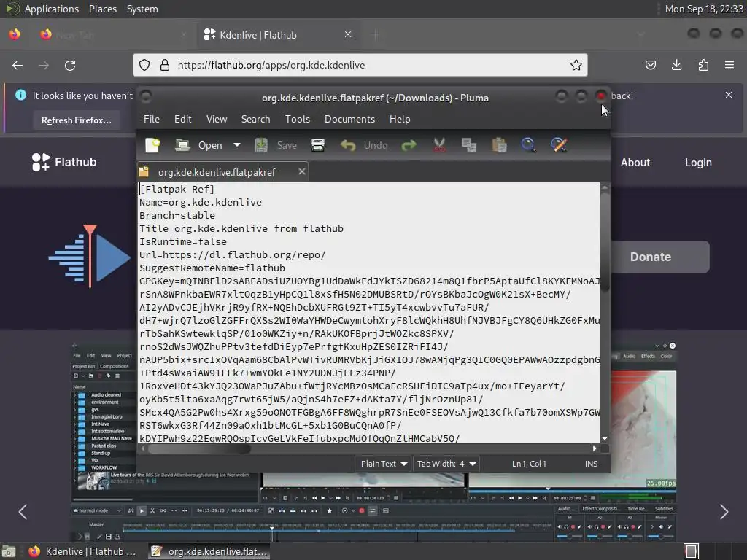Click the Branch=stable line in the editor
The width and height of the screenshot is (747, 560).
click(177, 215)
